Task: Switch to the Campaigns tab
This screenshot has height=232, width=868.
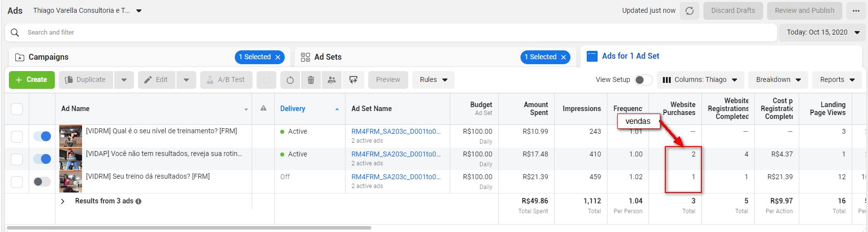Action: click(x=48, y=57)
